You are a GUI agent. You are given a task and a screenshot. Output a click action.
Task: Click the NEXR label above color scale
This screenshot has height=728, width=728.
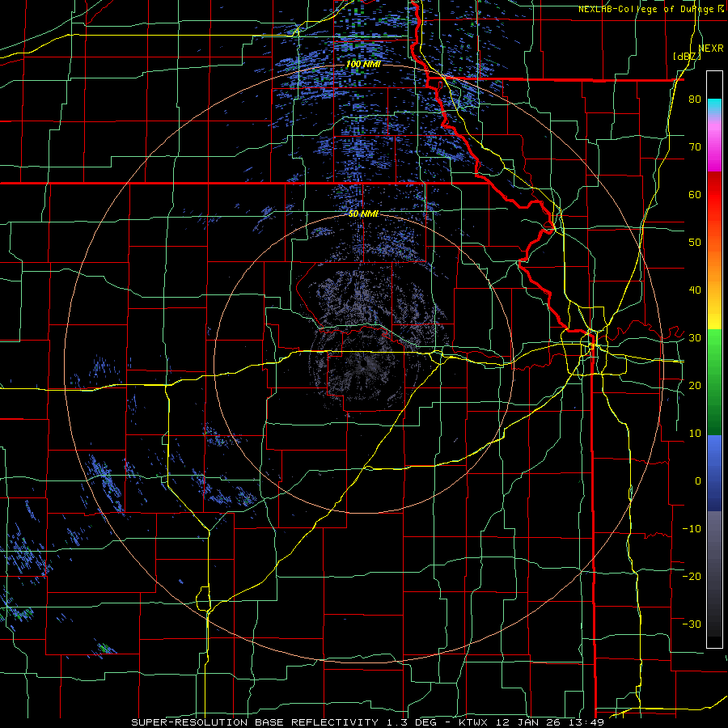(710, 49)
